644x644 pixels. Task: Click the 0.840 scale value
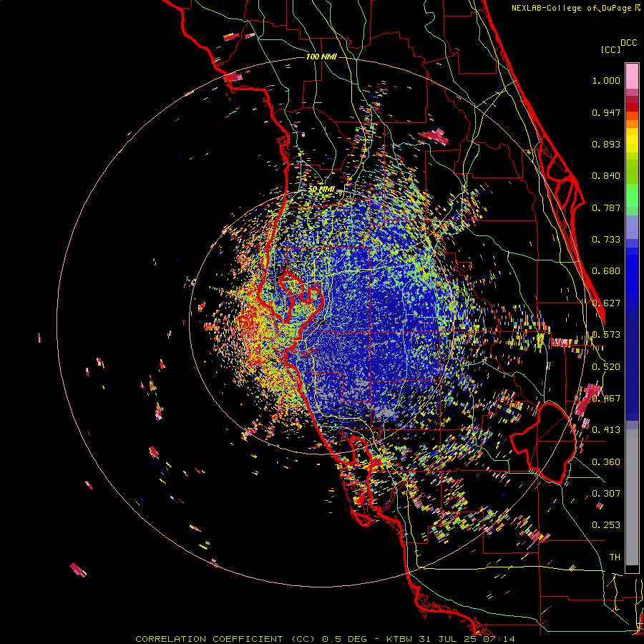[606, 176]
